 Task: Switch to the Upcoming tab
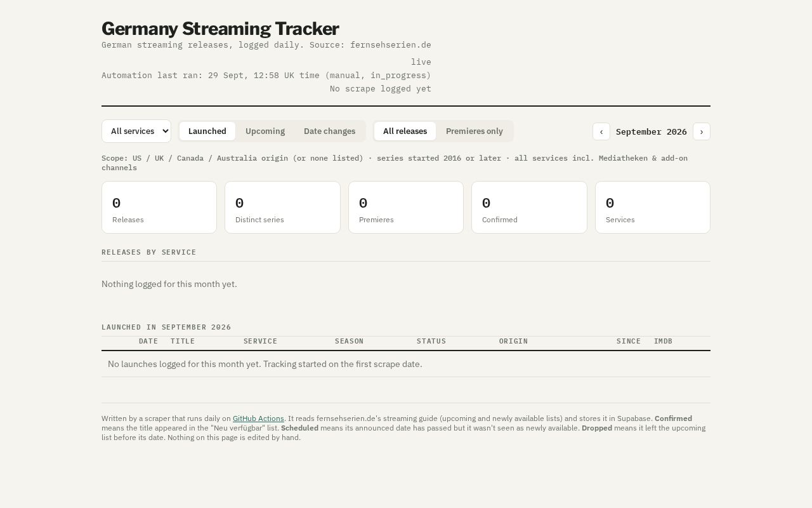tap(265, 131)
